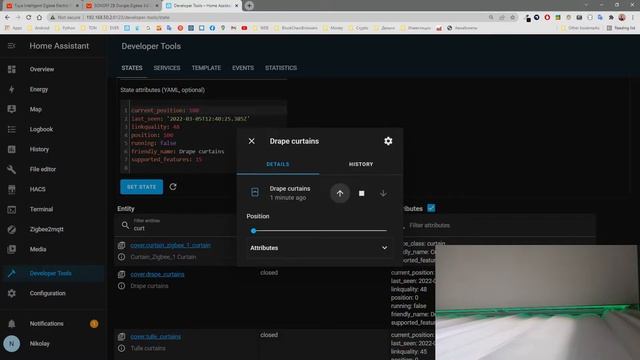This screenshot has height=360, width=640.
Task: Click in the Filter attributes field
Action: (500, 225)
